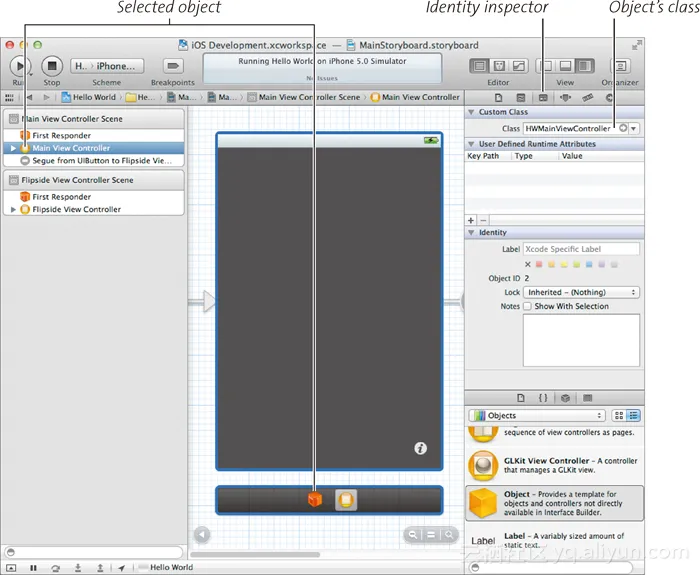Clear label color with the X

pos(528,265)
